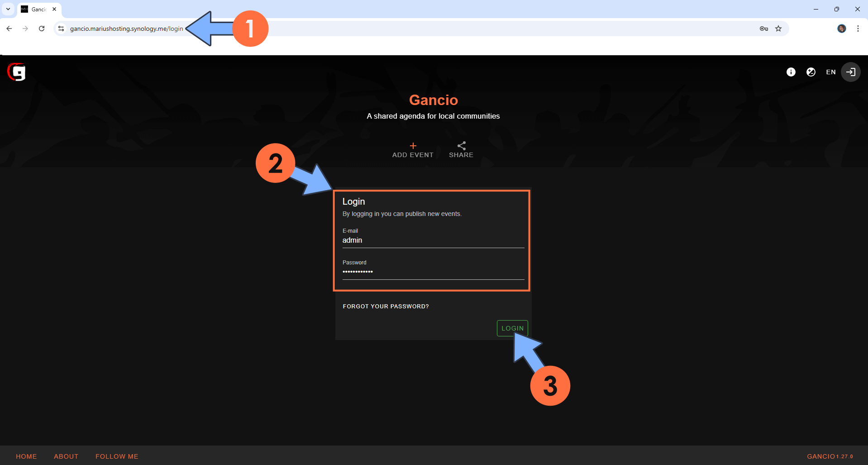
Task: Focus the Password input field
Action: (433, 272)
